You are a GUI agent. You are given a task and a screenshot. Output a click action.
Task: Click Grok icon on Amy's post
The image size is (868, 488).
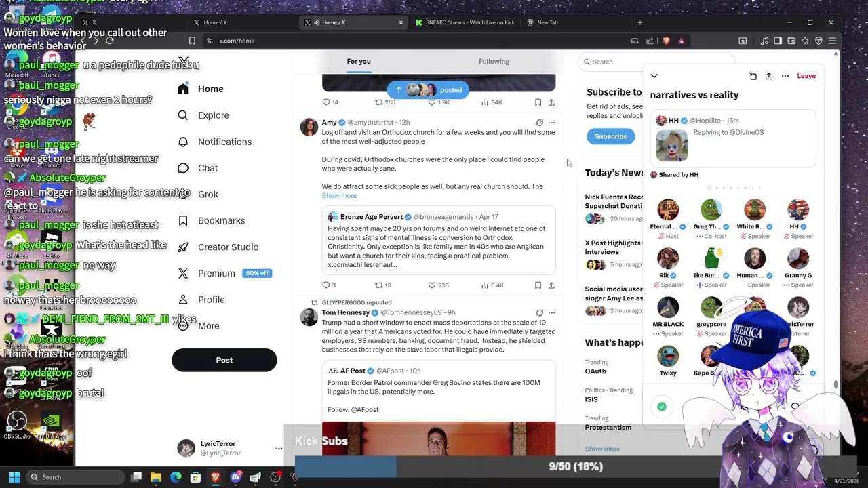coord(539,123)
